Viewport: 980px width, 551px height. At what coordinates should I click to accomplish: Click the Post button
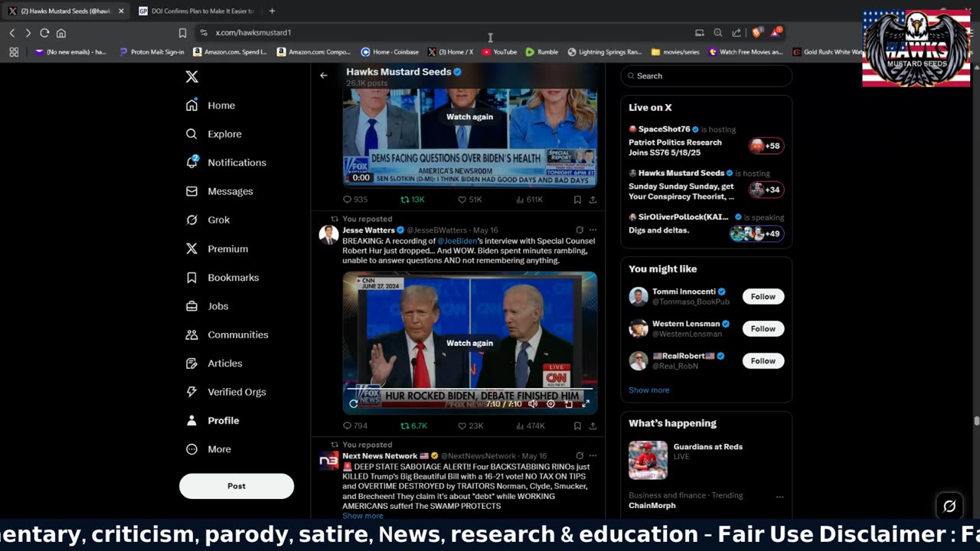[x=237, y=486]
